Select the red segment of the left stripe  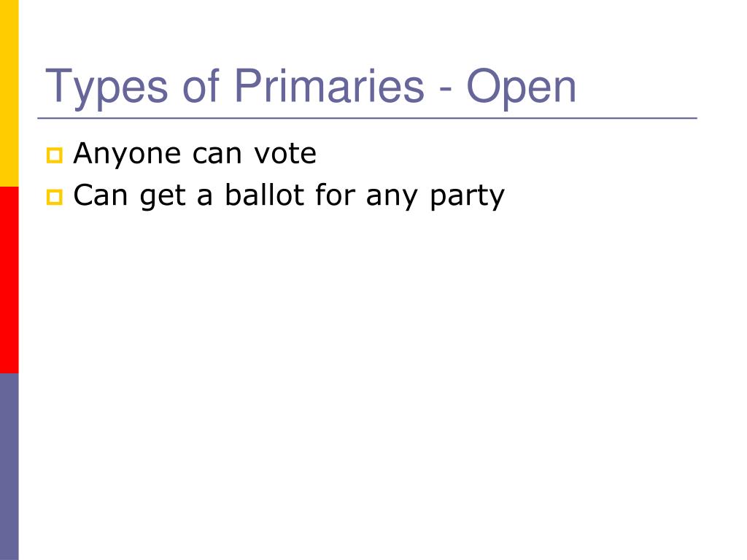coord(9,279)
